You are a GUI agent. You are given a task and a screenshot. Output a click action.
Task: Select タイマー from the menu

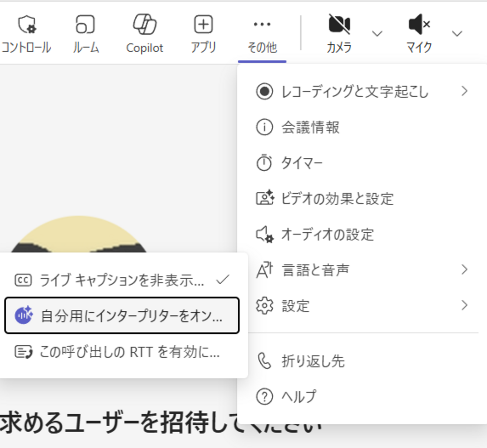coord(302,163)
